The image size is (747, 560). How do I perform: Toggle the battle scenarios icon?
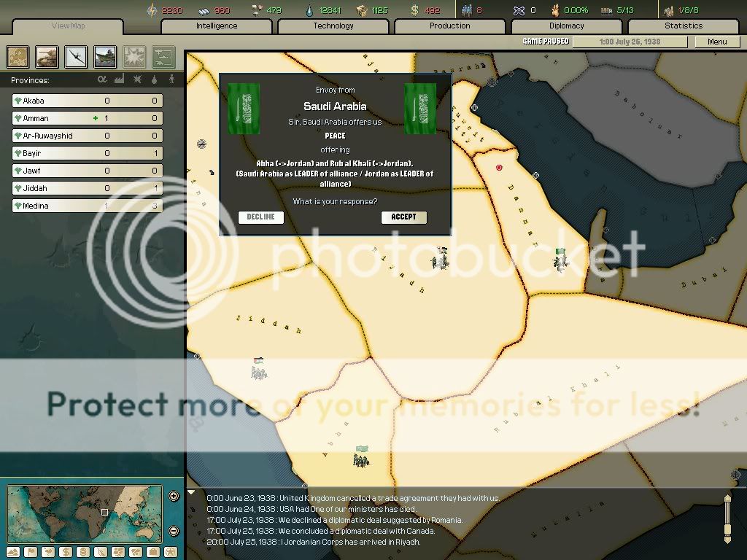coord(163,57)
